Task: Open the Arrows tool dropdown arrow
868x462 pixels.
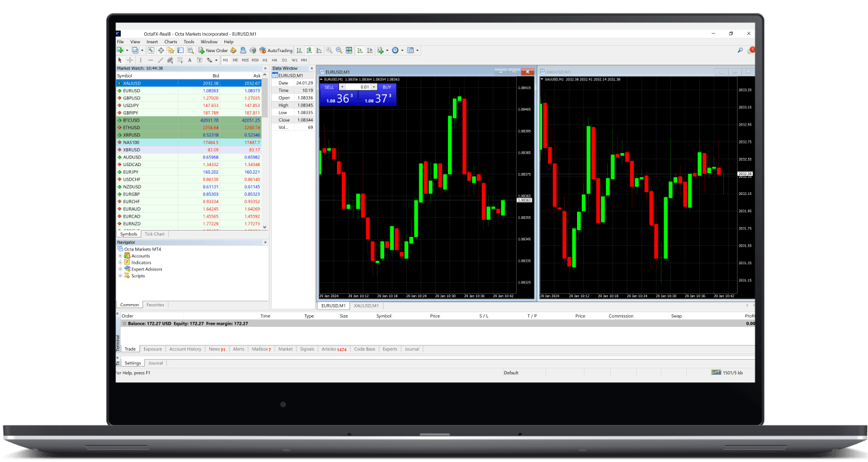Action: [216, 60]
